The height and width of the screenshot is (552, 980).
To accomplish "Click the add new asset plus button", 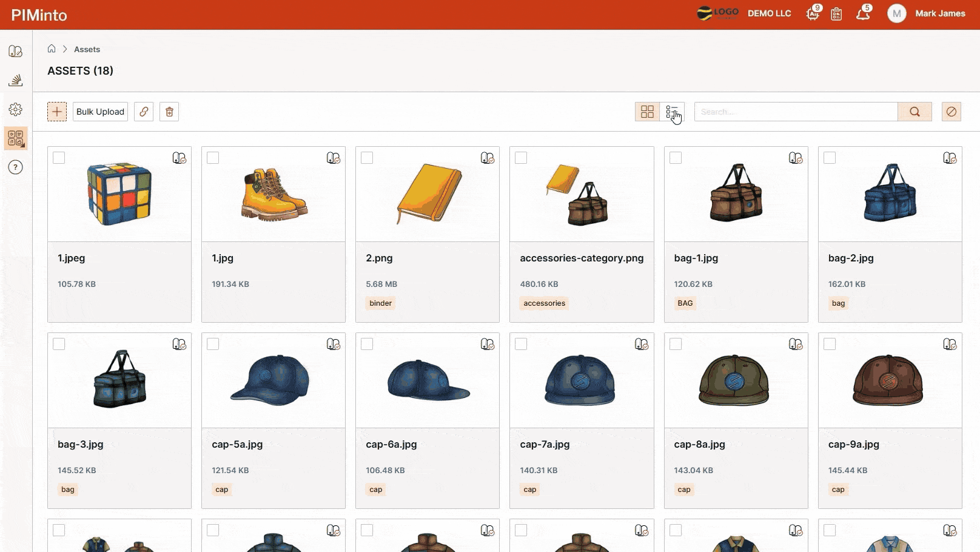I will [x=57, y=112].
